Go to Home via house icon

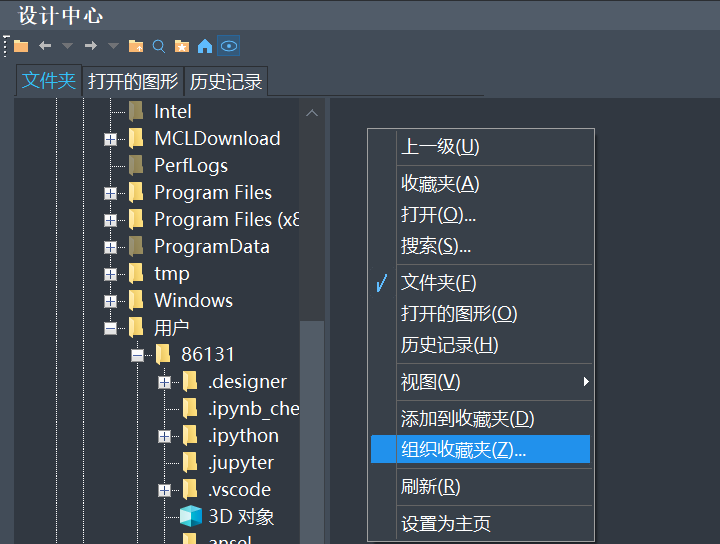pyautogui.click(x=205, y=46)
